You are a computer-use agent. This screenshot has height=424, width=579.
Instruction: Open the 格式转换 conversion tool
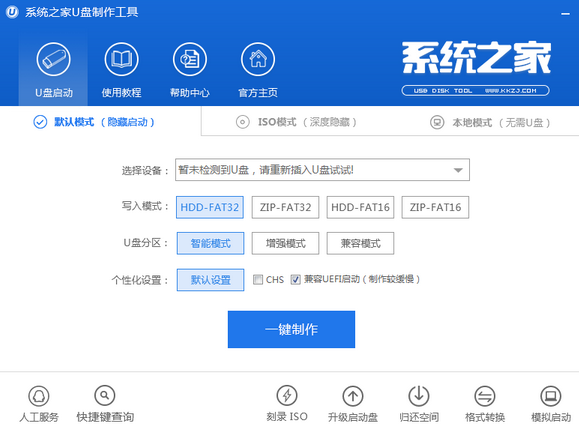pyautogui.click(x=485, y=396)
